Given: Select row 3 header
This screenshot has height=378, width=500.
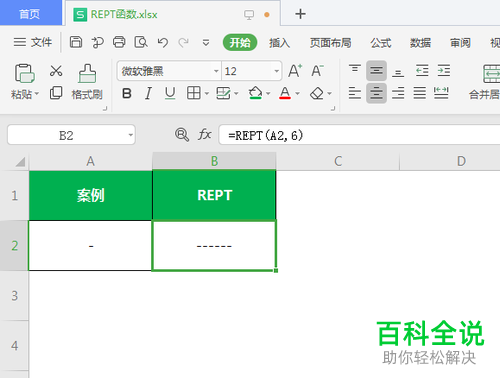Looking at the screenshot, I should click(x=14, y=296).
